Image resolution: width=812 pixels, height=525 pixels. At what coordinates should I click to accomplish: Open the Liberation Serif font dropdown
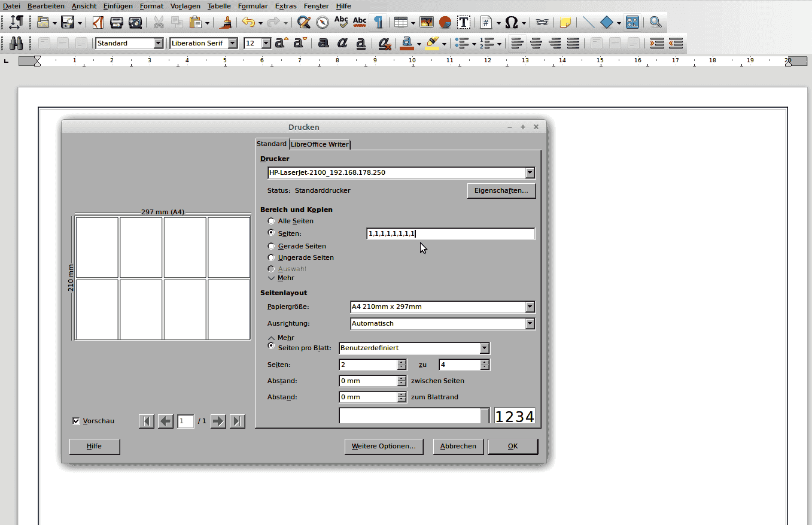coord(233,43)
